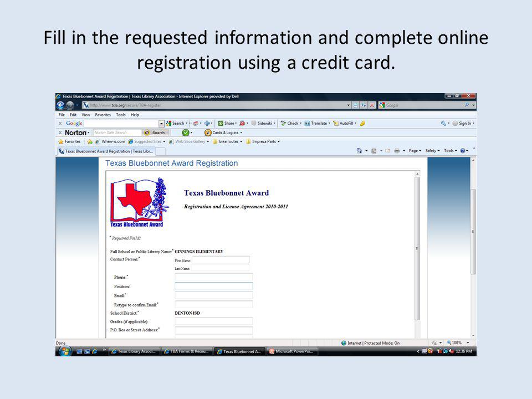Open the Tools command bar dropdown
The width and height of the screenshot is (532, 399).
click(450, 151)
